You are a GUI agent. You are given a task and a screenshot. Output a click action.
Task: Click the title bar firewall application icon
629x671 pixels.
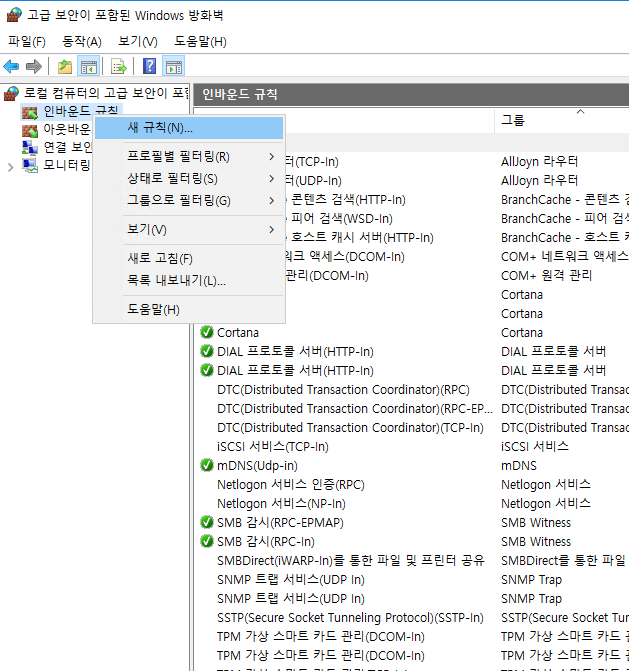tap(14, 15)
